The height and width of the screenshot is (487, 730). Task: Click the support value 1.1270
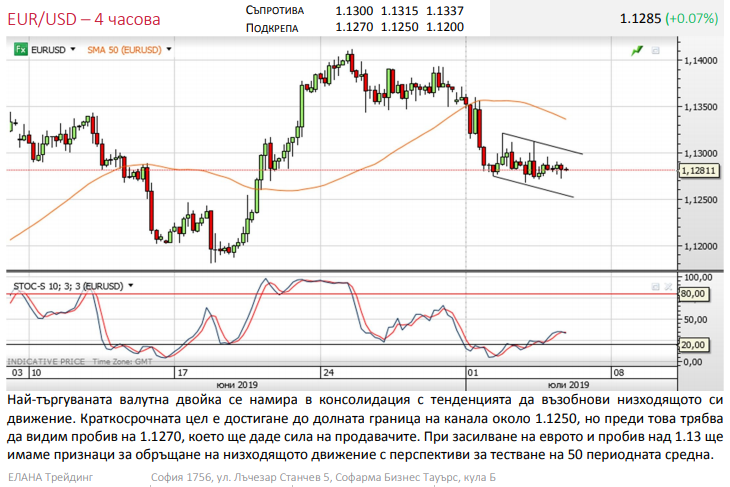pyautogui.click(x=354, y=27)
